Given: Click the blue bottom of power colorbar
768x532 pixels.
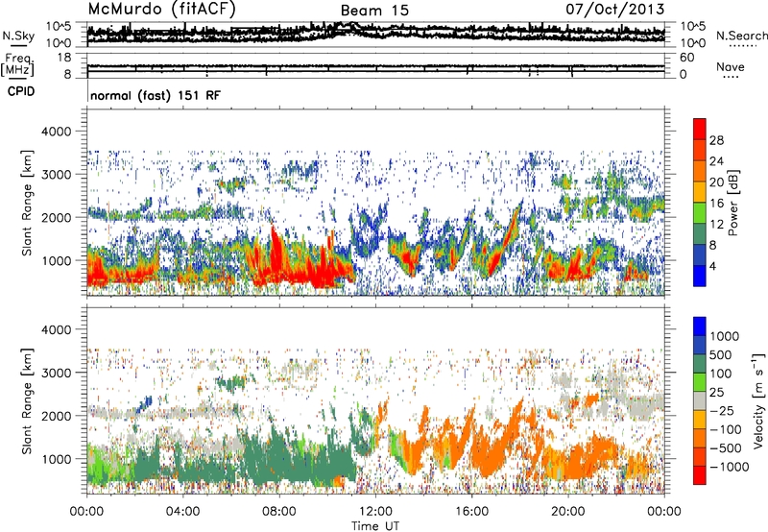Looking at the screenshot, I should click(x=700, y=276).
